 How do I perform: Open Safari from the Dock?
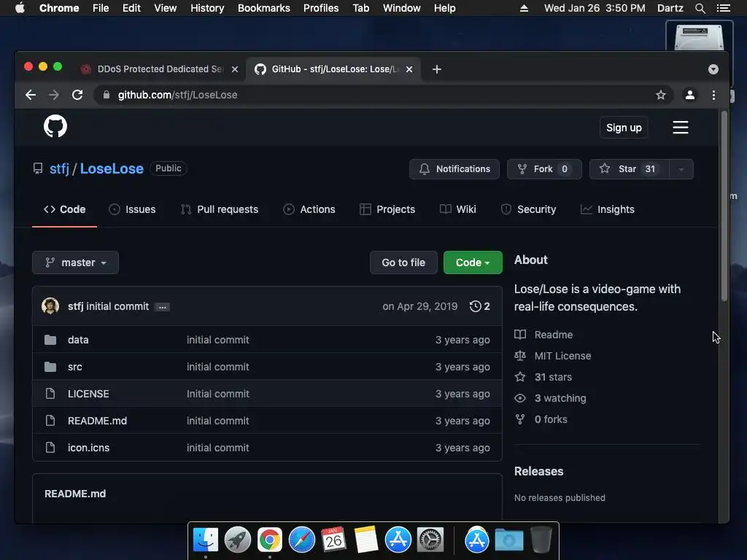pos(301,540)
